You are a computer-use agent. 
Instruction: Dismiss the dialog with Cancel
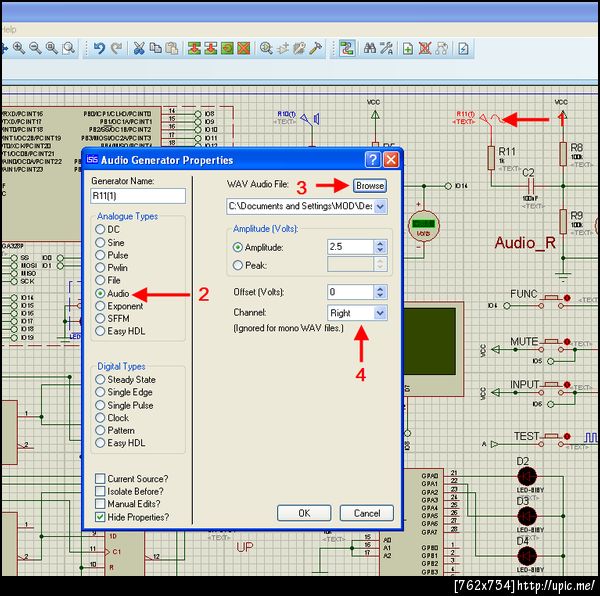point(367,513)
